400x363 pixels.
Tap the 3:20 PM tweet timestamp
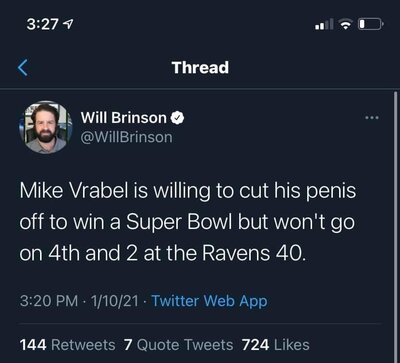[49, 301]
